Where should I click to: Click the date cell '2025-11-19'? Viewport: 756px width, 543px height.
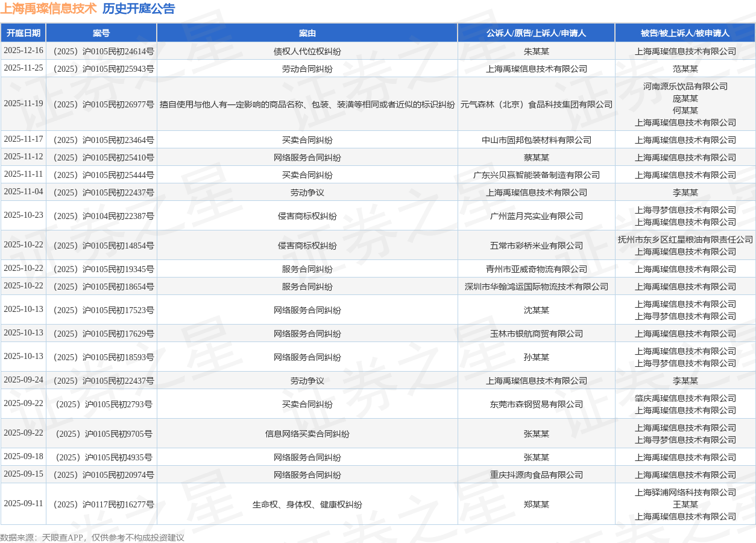click(24, 104)
